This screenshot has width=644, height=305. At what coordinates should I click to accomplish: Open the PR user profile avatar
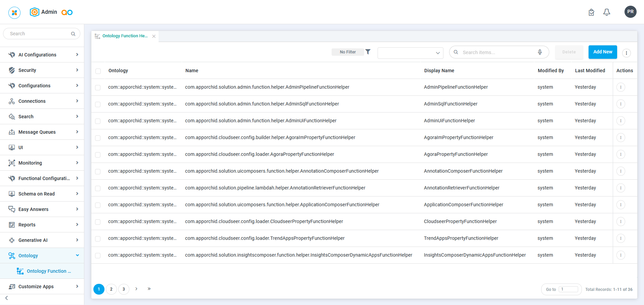(630, 12)
